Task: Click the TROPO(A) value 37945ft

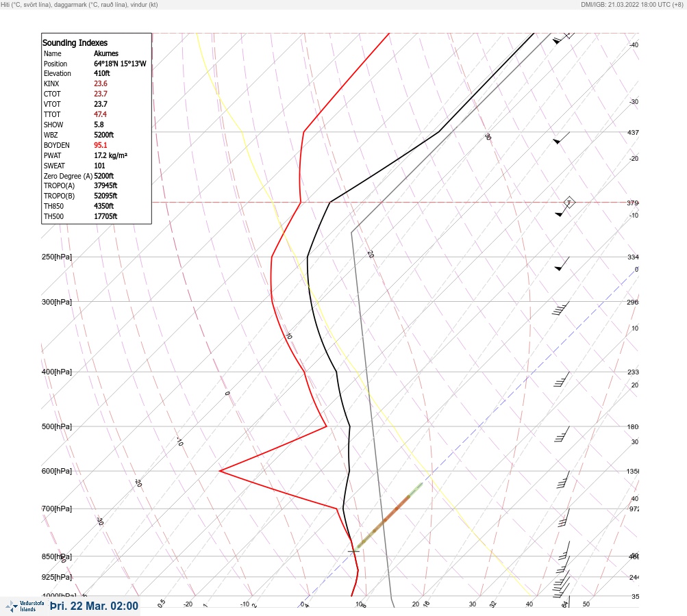Action: (x=105, y=185)
